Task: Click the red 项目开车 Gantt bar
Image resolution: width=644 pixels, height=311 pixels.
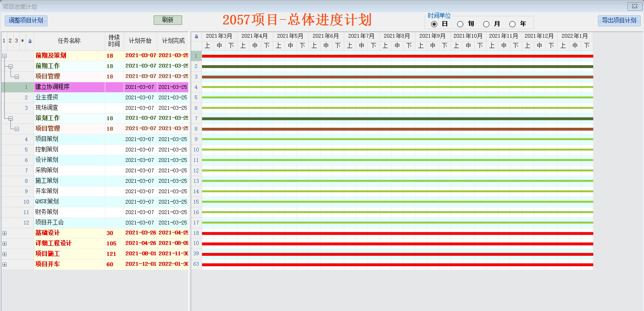Action: click(x=397, y=265)
